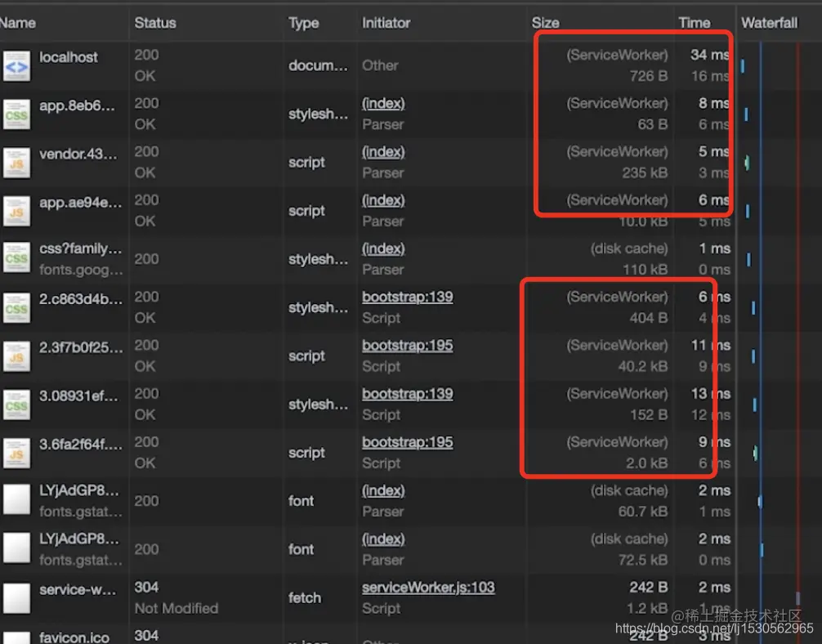Viewport: 822px width, 644px height.
Task: Select the css?family request name
Action: point(80,248)
